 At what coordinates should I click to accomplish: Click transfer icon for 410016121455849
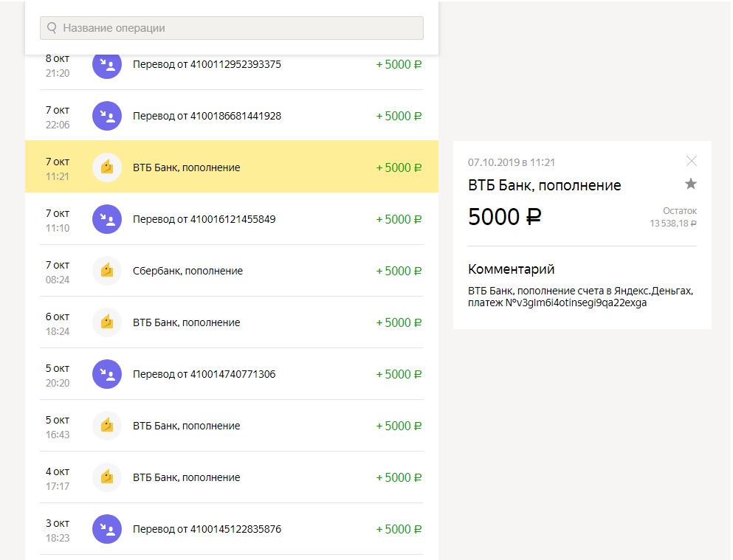(107, 219)
